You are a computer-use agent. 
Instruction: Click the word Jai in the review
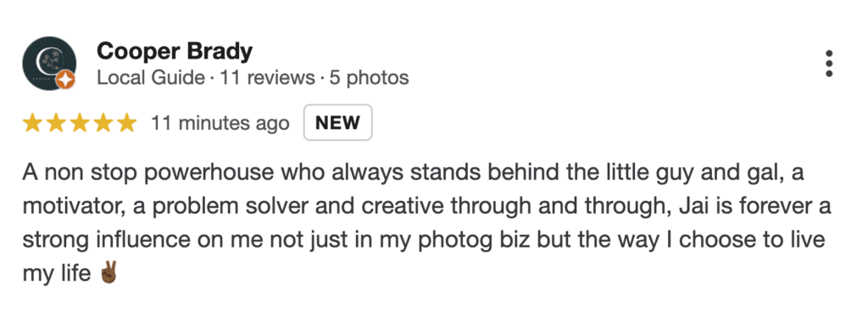tap(668, 207)
